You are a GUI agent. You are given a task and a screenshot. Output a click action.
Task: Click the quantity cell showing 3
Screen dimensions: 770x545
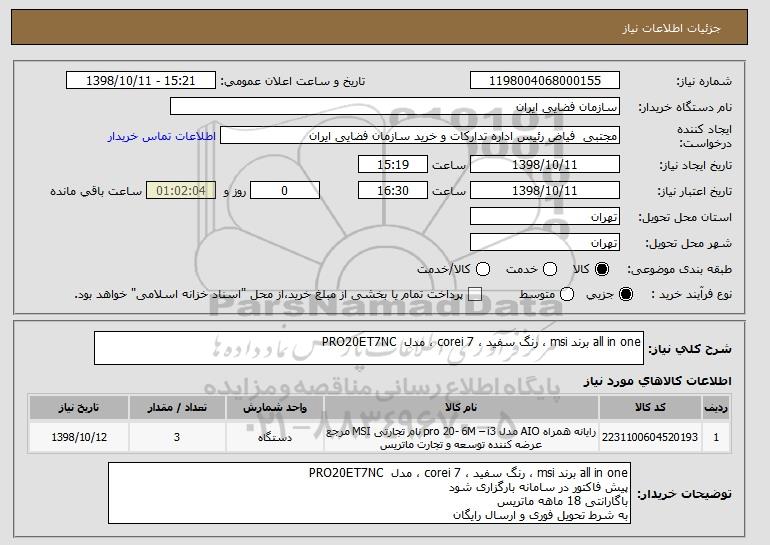coord(177,437)
